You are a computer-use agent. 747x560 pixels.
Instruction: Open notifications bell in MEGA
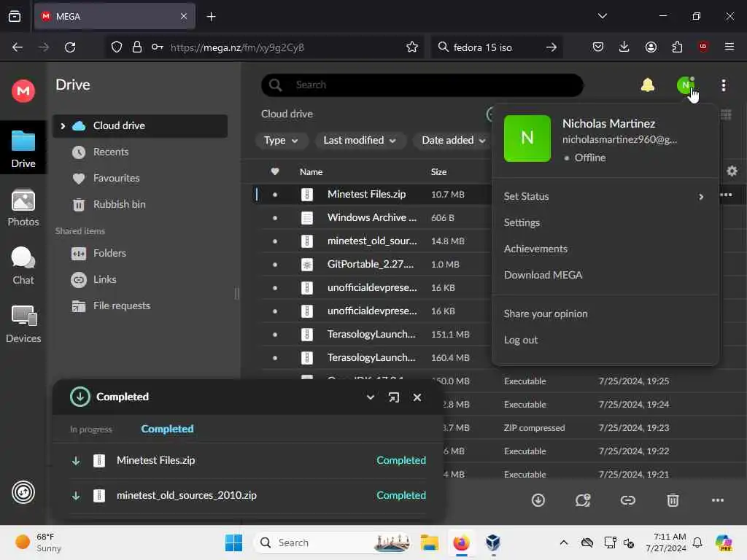(648, 85)
